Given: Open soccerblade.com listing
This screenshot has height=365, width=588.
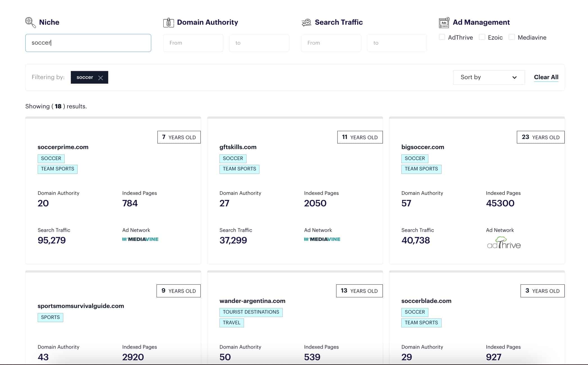Looking at the screenshot, I should pyautogui.click(x=426, y=301).
